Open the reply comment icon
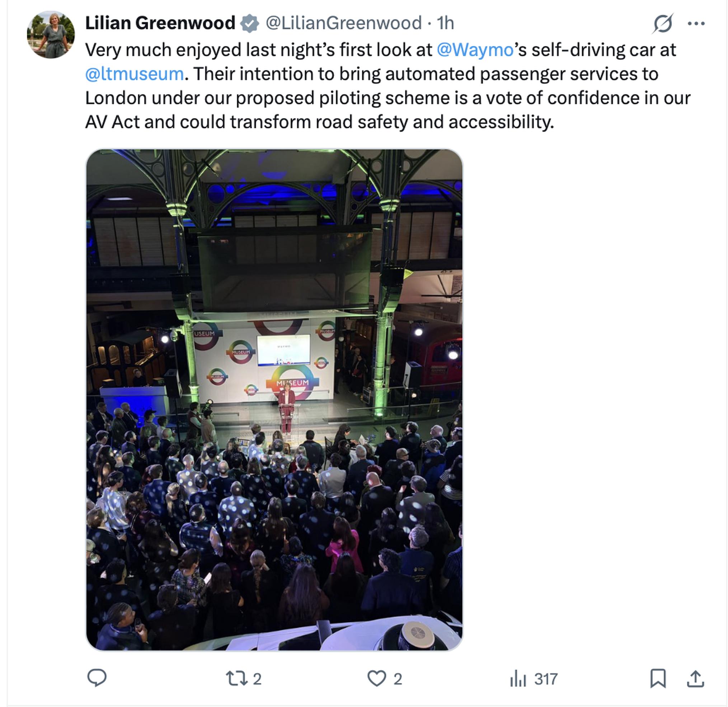This screenshot has height=707, width=728. 97,678
